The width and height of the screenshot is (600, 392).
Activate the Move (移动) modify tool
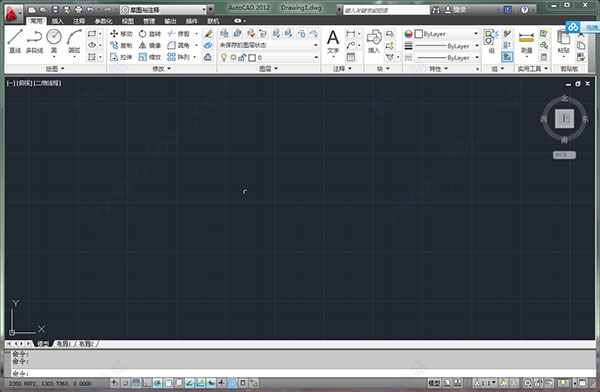(121, 34)
